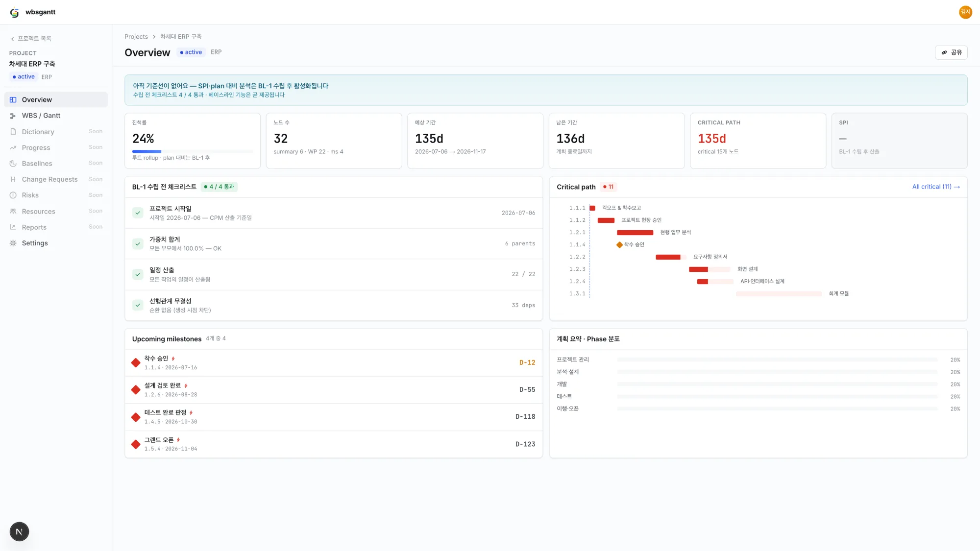Open the WBS / Gantt page

click(x=56, y=116)
